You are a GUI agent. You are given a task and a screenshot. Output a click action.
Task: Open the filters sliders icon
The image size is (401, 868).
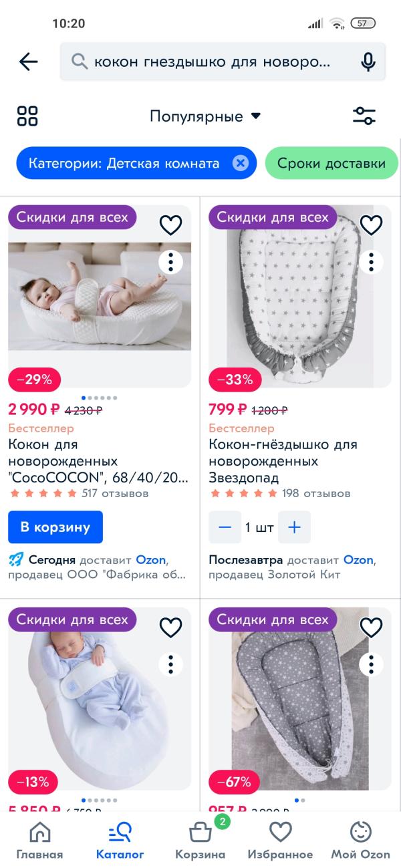pos(364,116)
